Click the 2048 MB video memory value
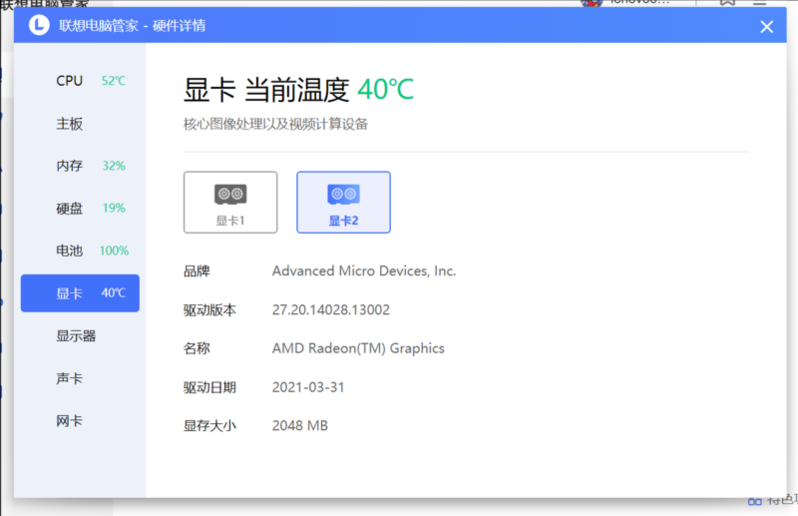The width and height of the screenshot is (798, 516). point(299,426)
